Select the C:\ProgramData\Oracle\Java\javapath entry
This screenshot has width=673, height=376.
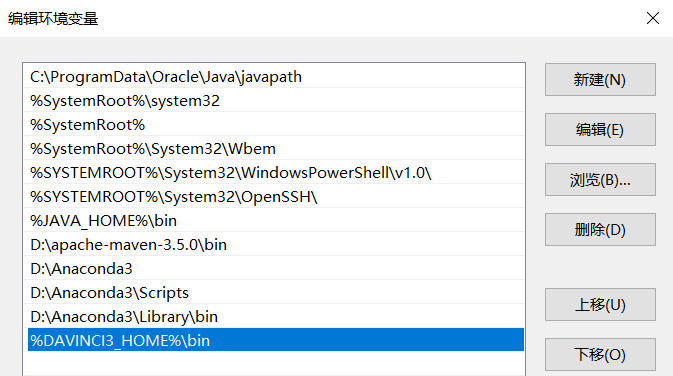(x=276, y=77)
